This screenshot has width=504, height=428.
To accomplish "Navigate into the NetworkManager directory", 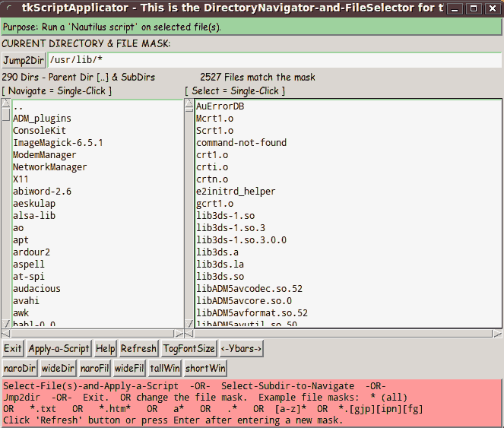I will pos(50,167).
